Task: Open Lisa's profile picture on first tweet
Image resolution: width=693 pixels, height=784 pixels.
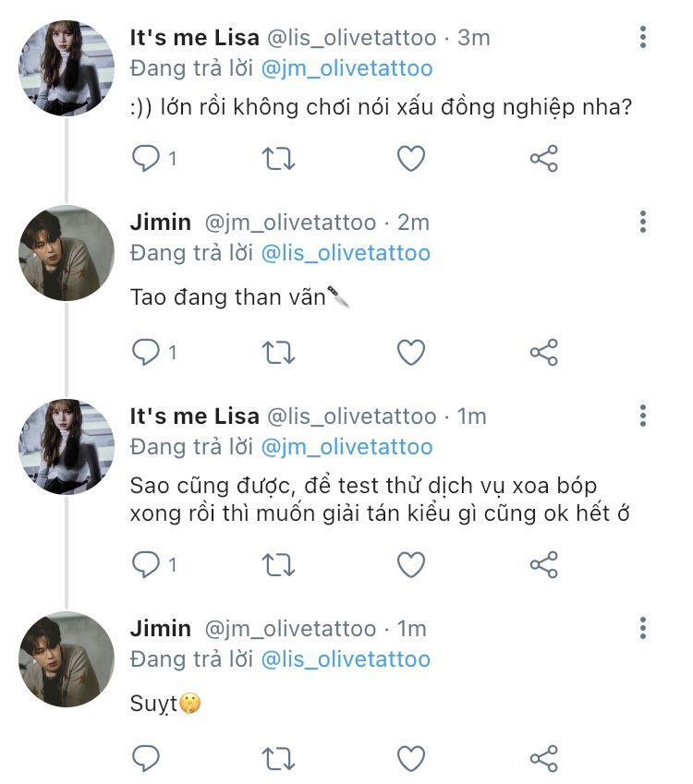Action: [x=67, y=68]
